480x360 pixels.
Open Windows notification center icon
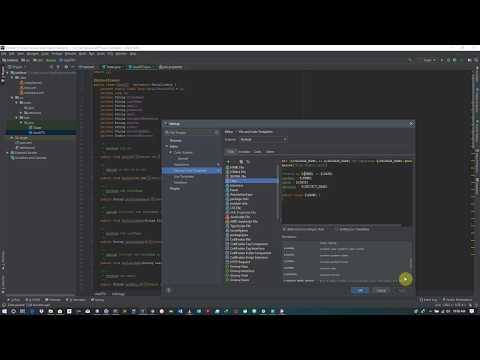(x=472, y=311)
